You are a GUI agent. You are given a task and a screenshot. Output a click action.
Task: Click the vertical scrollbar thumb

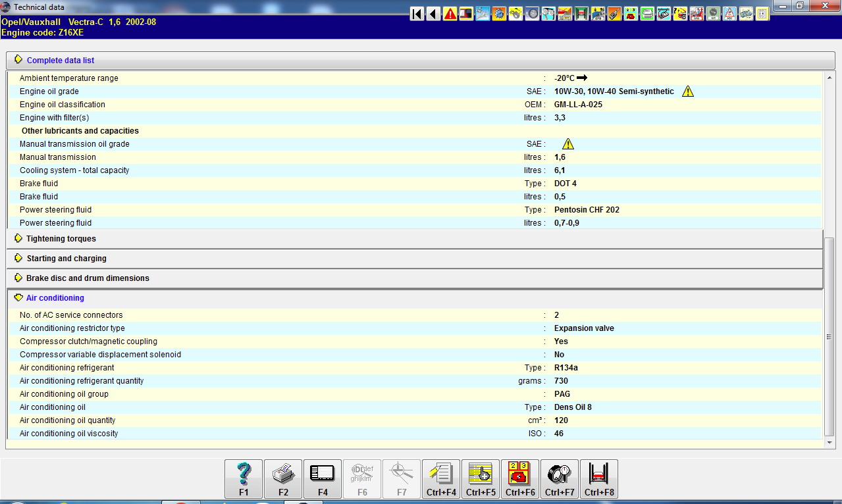tap(829, 336)
